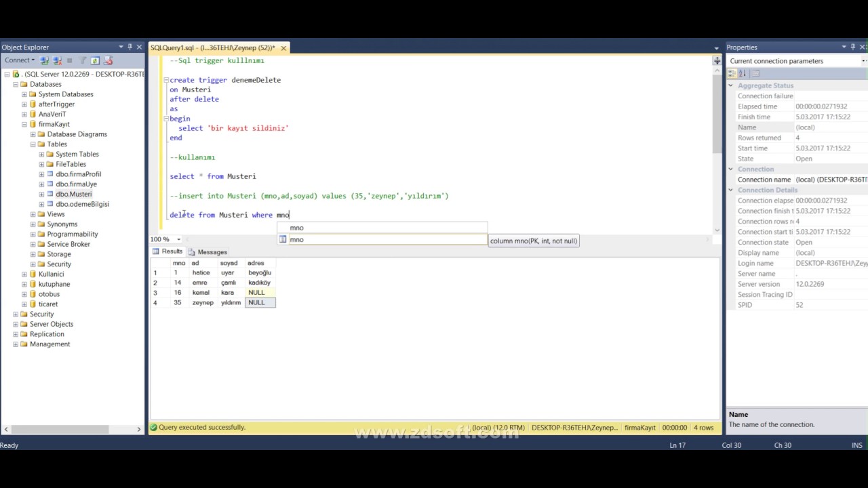Click the Refresh icon in Object Explorer toolbar
Viewport: 868px width, 488px height.
tap(95, 60)
